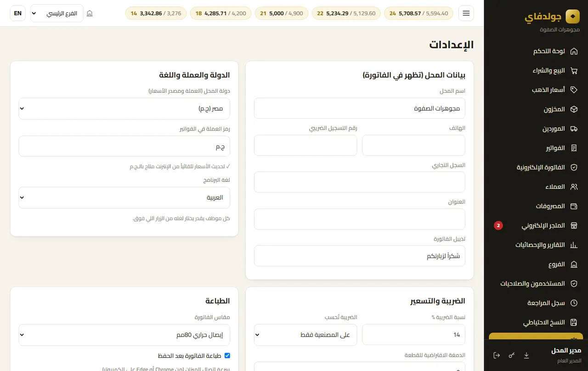
Task: Click the 24 karat gold price chip
Action: point(418,13)
